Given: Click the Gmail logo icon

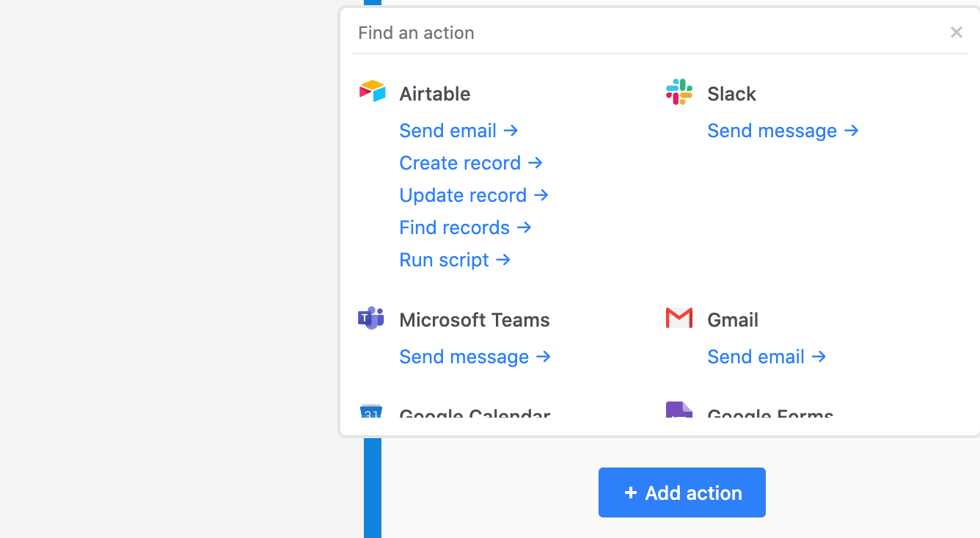Looking at the screenshot, I should click(x=679, y=318).
